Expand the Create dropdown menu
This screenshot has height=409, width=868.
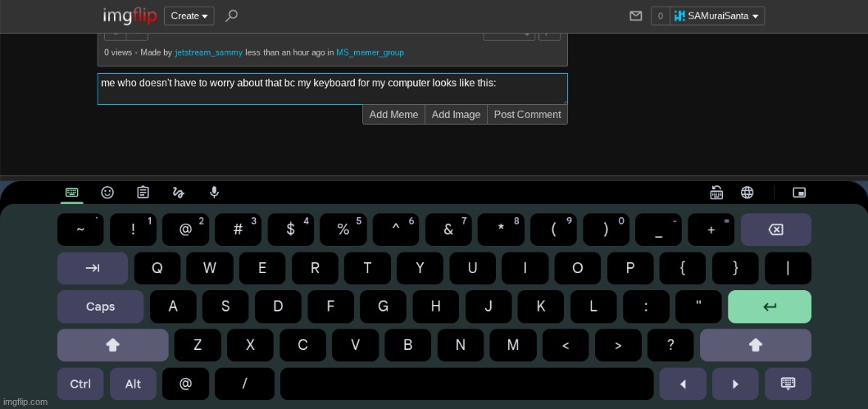[189, 16]
